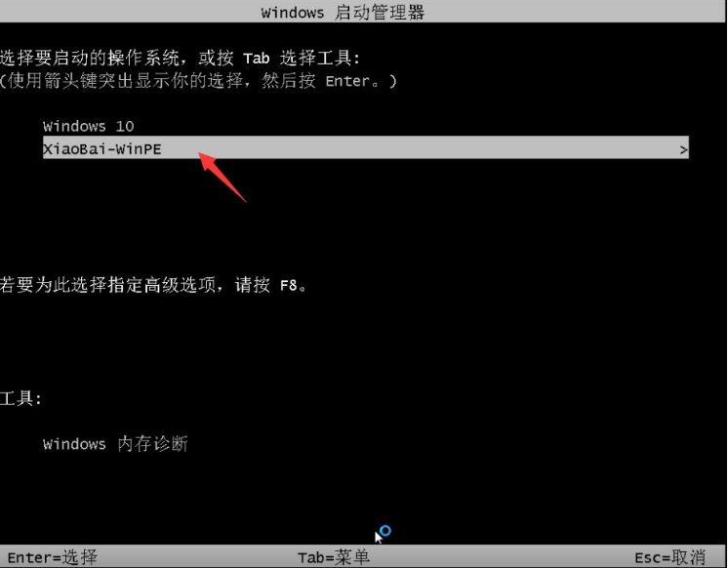Viewport: 728px width, 568px height.
Task: Click the 工具: section label
Action: [x=20, y=398]
